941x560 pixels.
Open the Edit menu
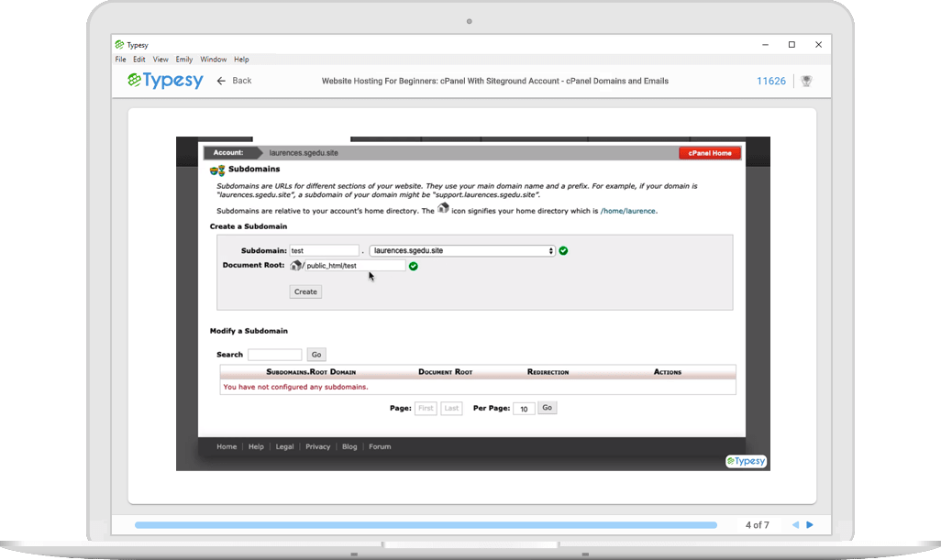[139, 60]
